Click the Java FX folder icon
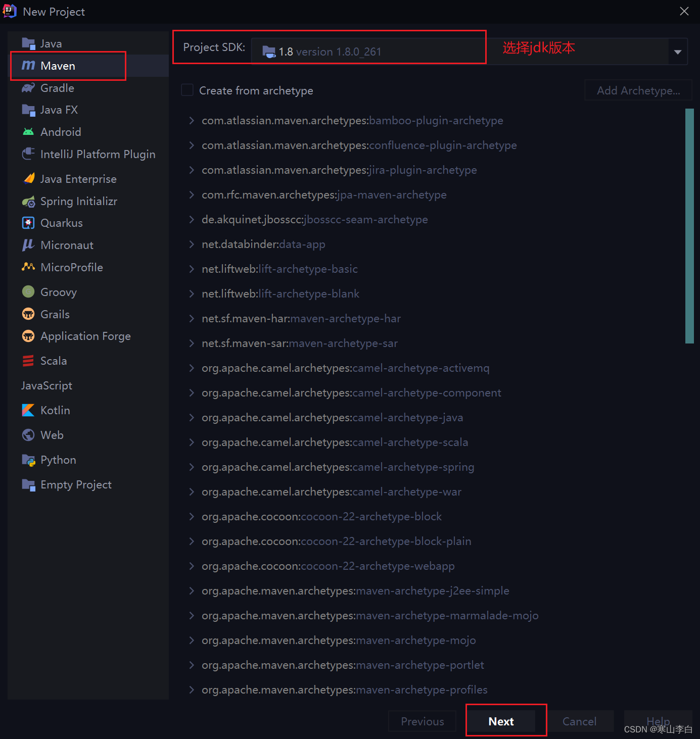 28,110
